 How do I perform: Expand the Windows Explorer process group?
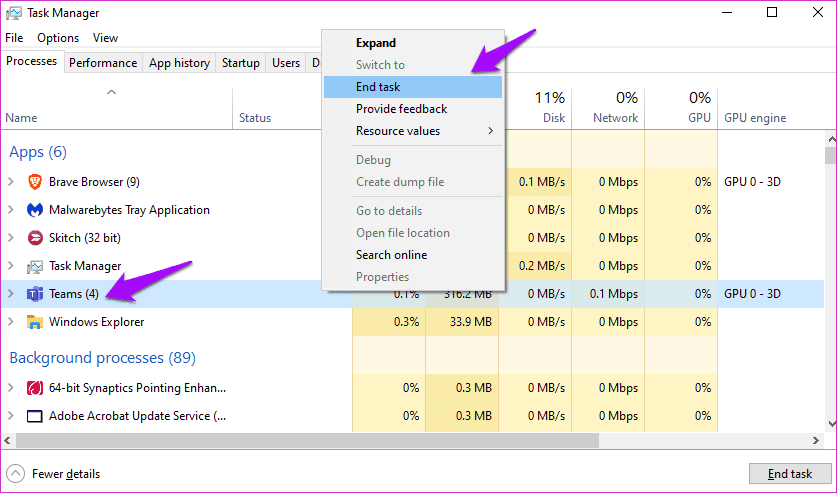tap(11, 322)
